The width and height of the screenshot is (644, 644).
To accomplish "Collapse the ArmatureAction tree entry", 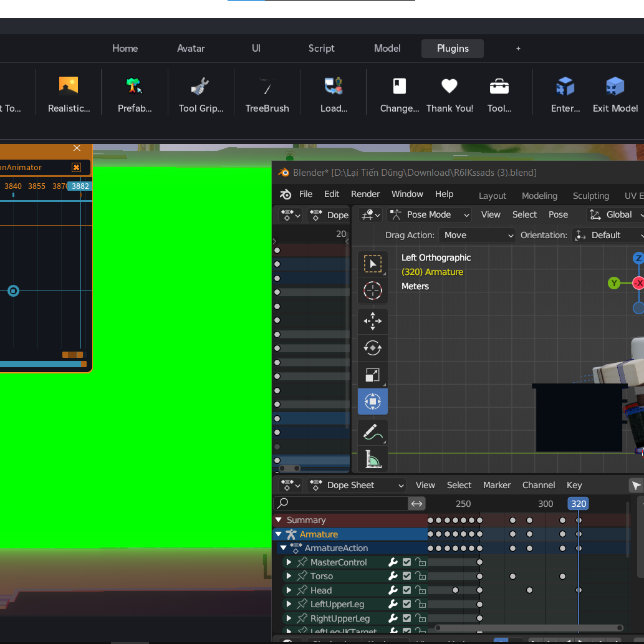I will coord(284,548).
